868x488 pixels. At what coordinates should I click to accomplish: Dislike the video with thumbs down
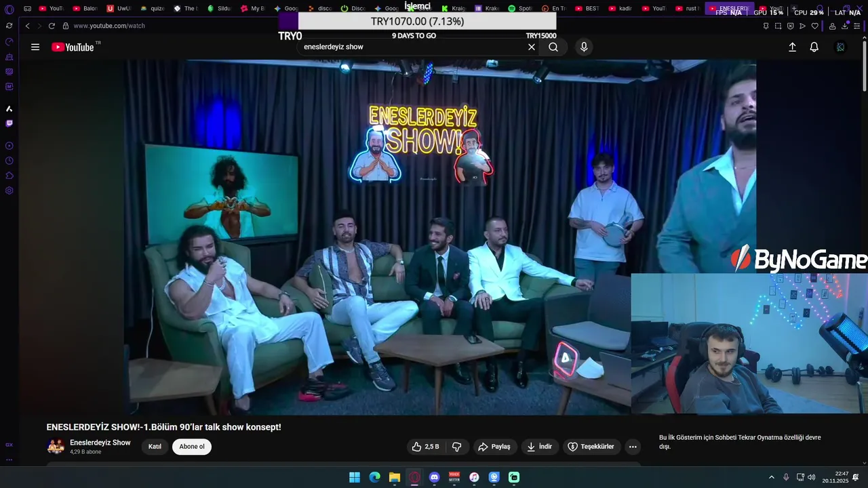456,447
